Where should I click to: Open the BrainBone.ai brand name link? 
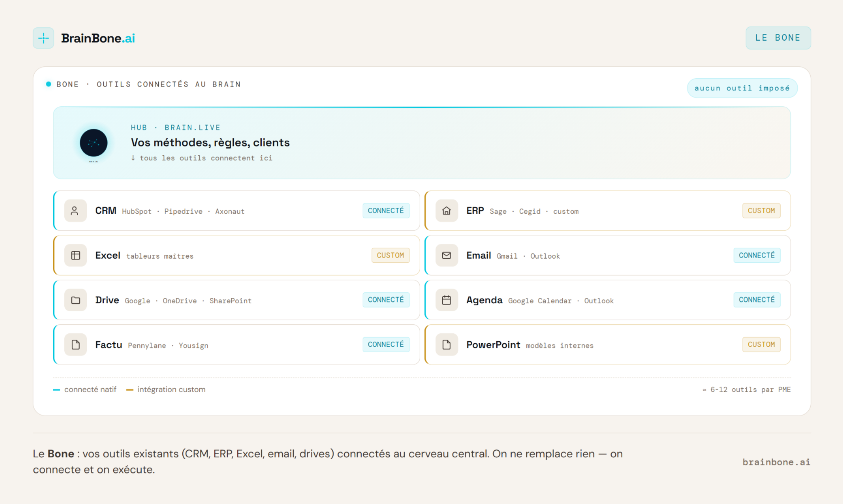tap(98, 38)
